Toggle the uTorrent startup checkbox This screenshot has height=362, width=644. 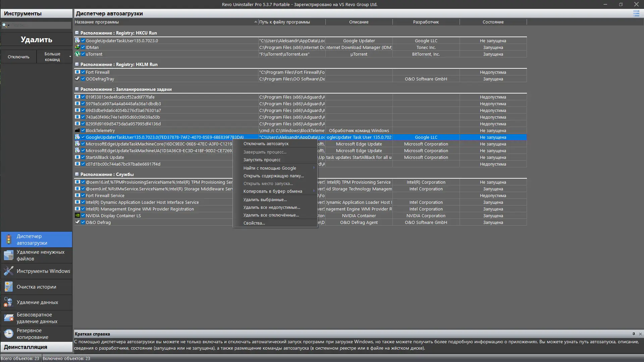click(83, 54)
